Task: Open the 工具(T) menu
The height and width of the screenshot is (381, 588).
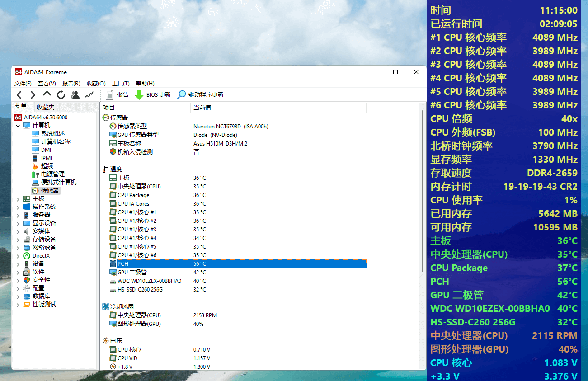Action: point(121,84)
